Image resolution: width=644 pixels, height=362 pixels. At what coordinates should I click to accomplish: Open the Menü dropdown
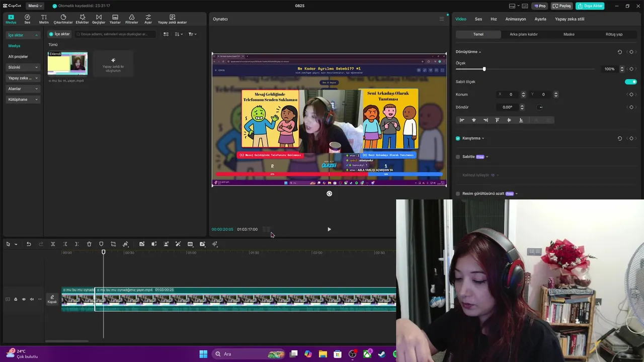pos(35,6)
